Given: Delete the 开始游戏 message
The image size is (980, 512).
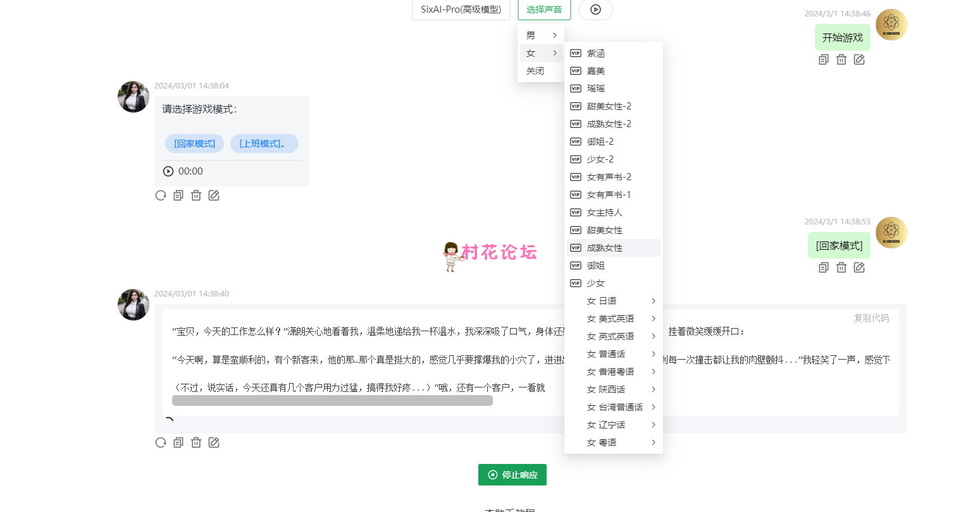Looking at the screenshot, I should coord(841,59).
